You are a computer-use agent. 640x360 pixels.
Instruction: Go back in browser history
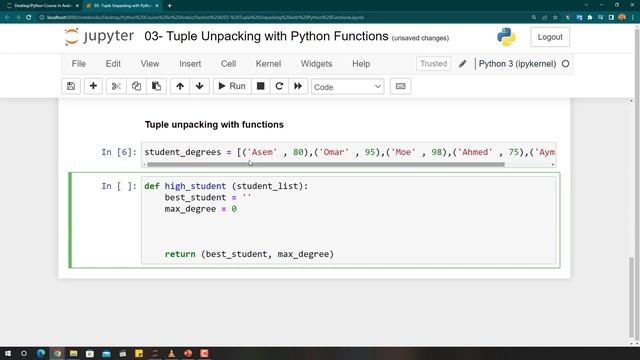click(7, 18)
